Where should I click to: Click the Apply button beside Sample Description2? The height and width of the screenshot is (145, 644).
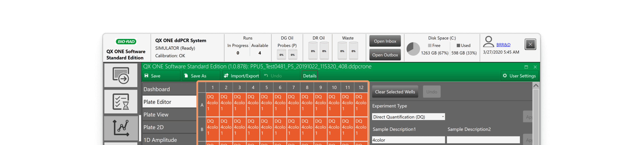point(527,140)
